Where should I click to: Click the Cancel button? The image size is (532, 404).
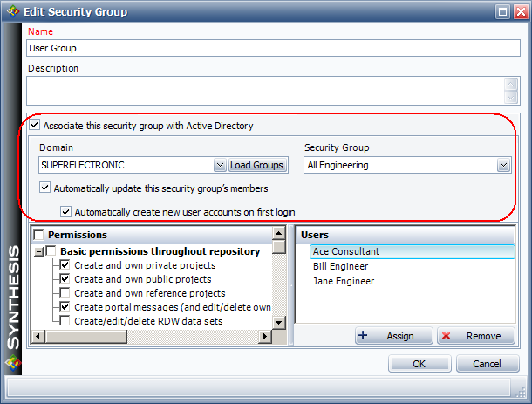pos(486,364)
